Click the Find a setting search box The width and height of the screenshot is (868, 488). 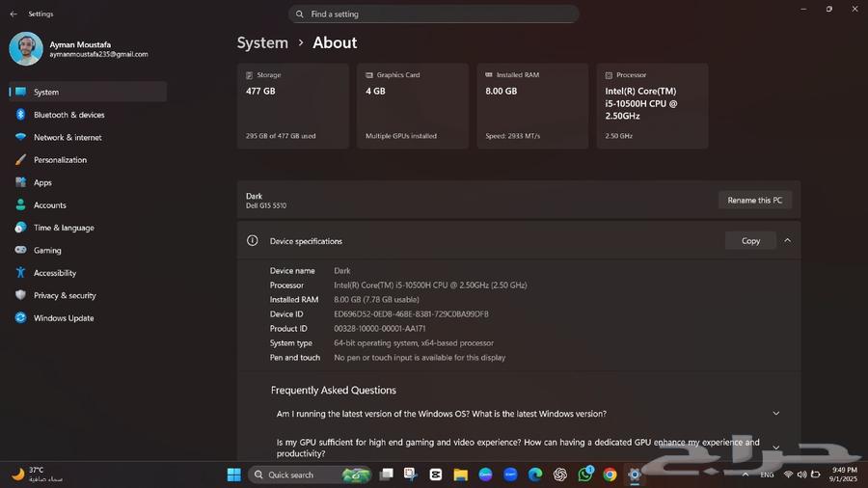pos(433,14)
